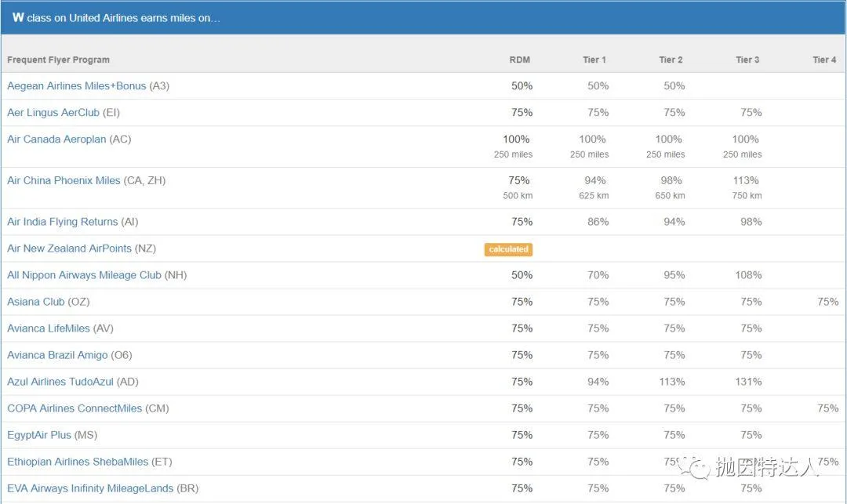Viewport: 847px width, 504px height.
Task: Select All Nippon Airways Tier 2 value 95%
Action: 674,275
